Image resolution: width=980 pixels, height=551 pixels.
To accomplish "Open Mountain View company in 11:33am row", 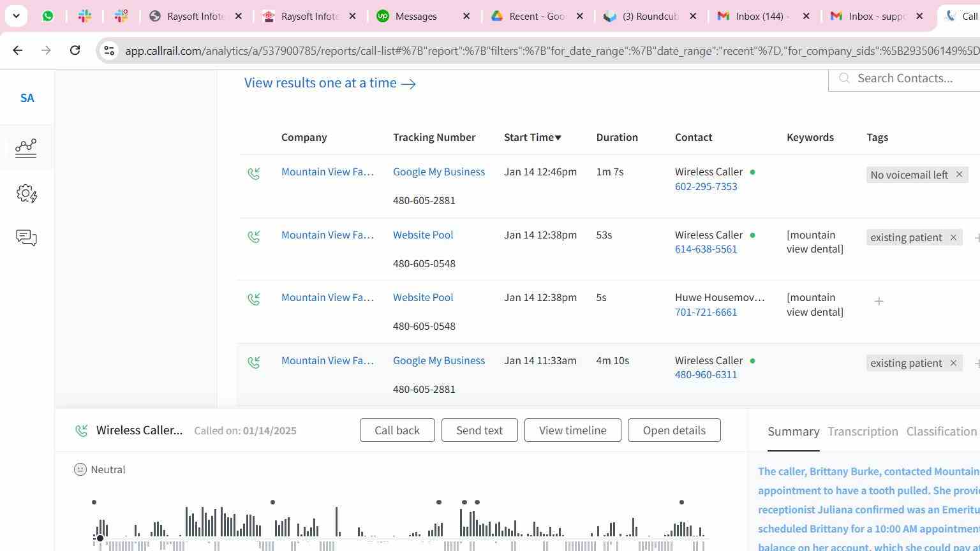I will point(327,360).
